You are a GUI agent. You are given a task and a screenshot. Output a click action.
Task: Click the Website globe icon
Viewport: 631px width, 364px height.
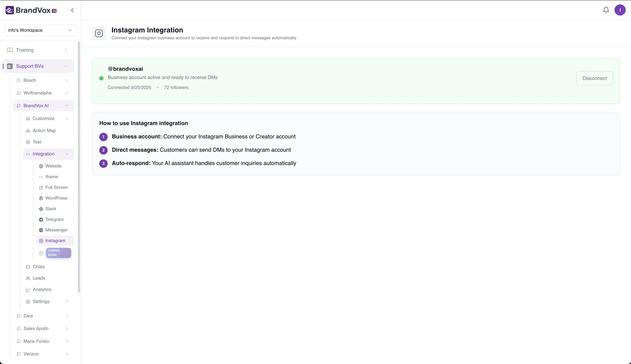click(x=41, y=166)
